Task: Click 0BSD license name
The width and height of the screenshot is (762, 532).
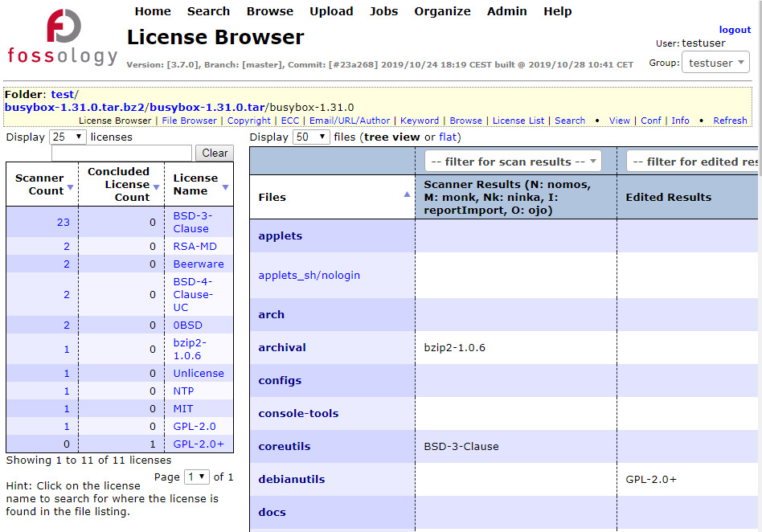Action: 187,325
